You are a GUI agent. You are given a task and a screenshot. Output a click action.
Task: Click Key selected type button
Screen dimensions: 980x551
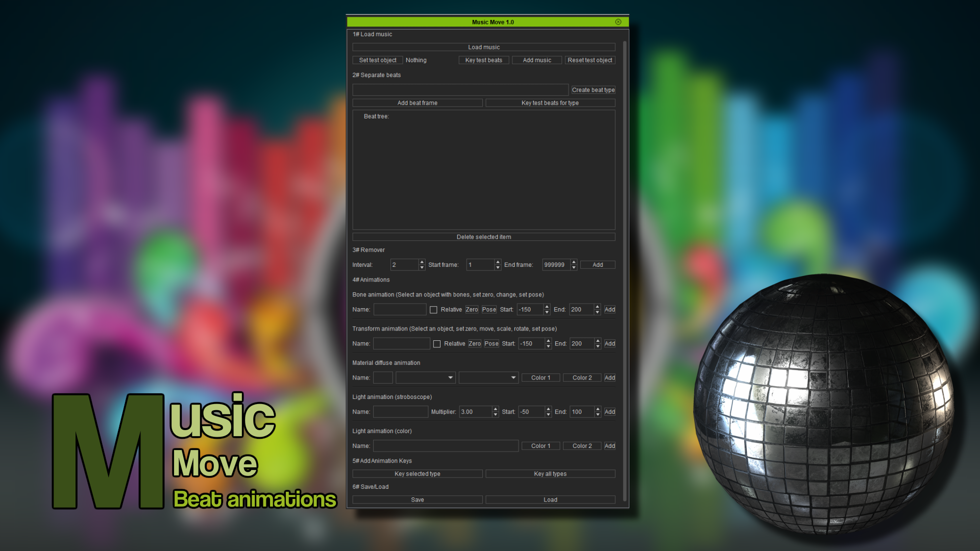(x=416, y=473)
